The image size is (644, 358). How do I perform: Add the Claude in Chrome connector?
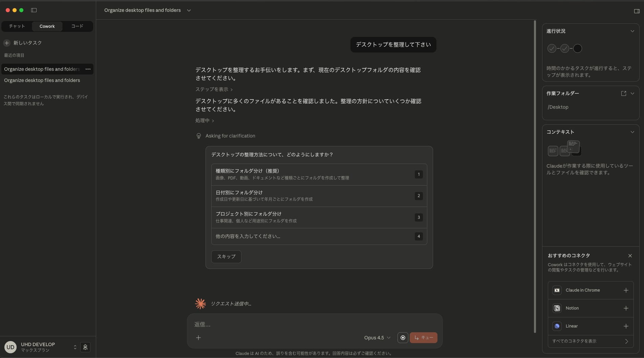[626, 290]
